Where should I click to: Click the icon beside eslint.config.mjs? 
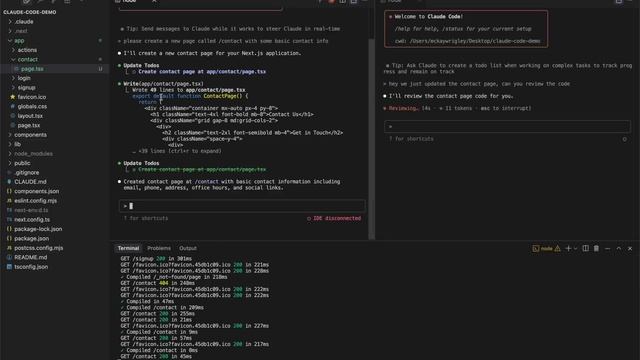9,200
